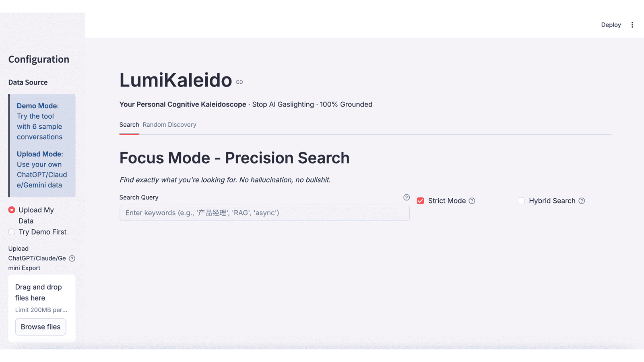Open help tooltip for ChatGPT/Claude/Gemini Export upload
This screenshot has height=362, width=644.
click(72, 258)
